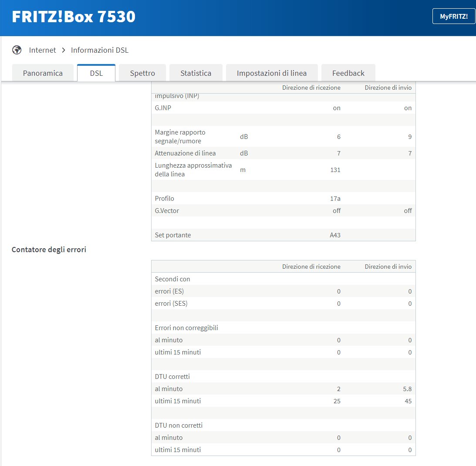The width and height of the screenshot is (476, 466).
Task: Click SNR margin receive value 6
Action: tap(339, 137)
